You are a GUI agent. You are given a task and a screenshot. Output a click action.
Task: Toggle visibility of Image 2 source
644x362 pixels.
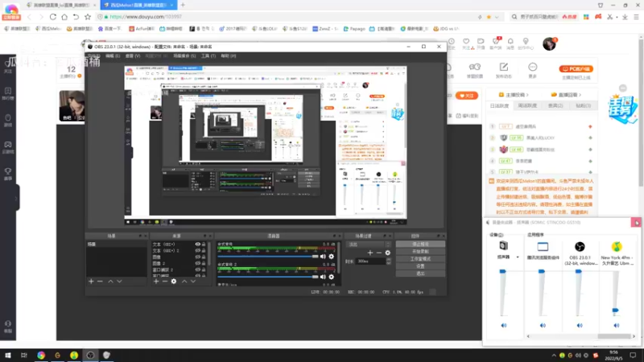click(x=197, y=264)
